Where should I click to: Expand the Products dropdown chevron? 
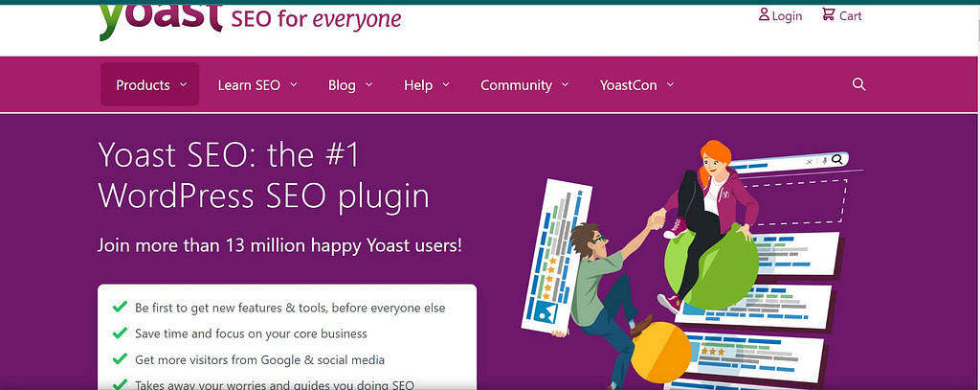point(183,84)
